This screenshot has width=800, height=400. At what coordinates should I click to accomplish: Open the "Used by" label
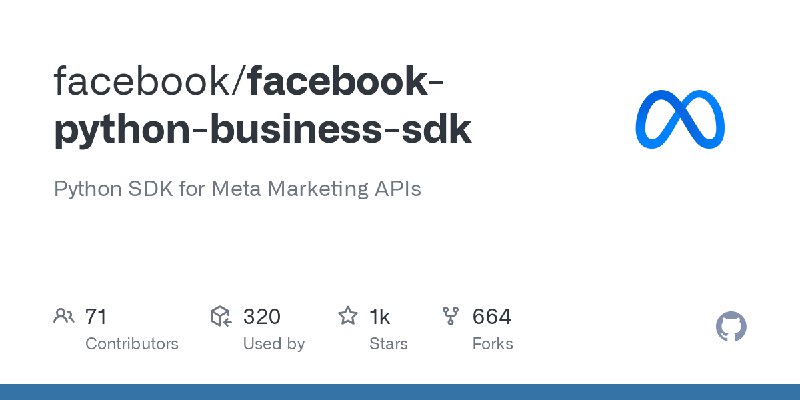274,344
